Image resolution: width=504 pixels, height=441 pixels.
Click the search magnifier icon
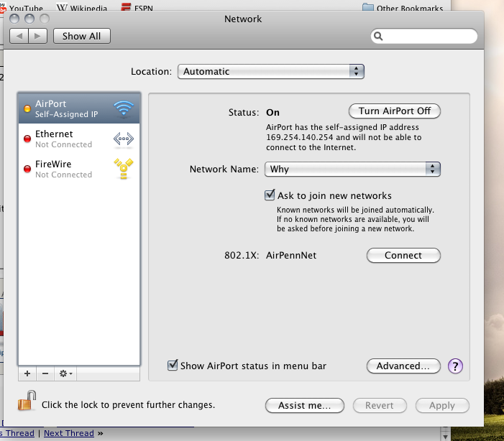[378, 36]
